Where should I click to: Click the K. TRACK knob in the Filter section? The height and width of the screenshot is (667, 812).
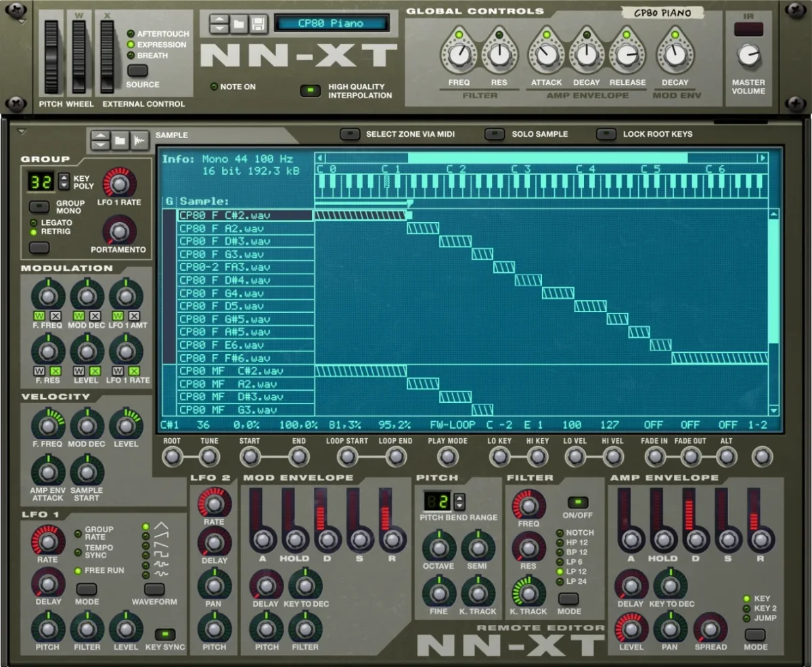pyautogui.click(x=528, y=591)
